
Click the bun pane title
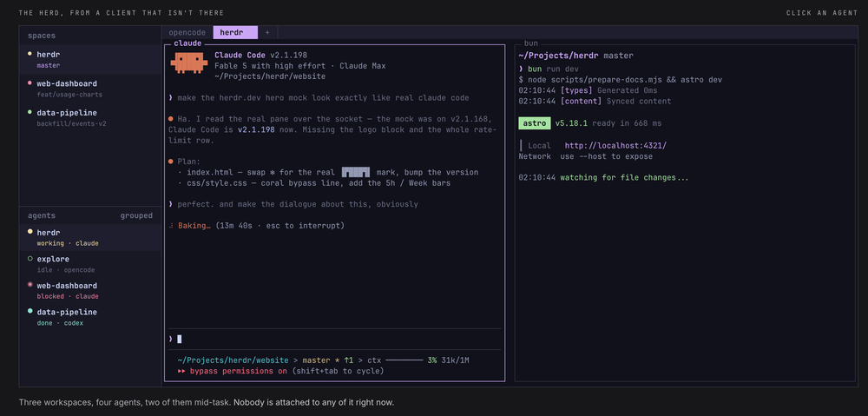pos(531,43)
